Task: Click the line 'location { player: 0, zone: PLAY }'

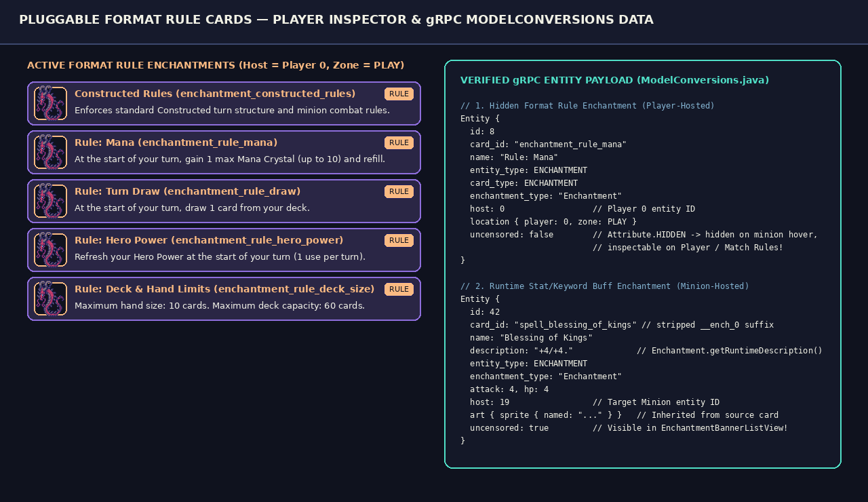Action: tap(553, 222)
